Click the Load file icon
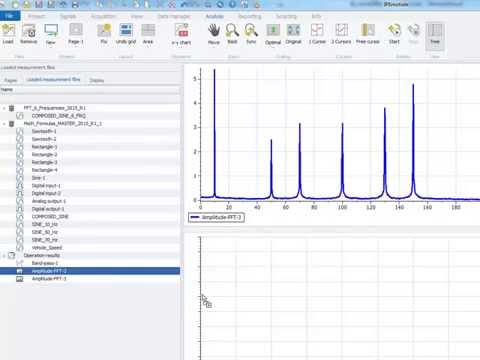Viewport: 480px width, 360px height. (8, 34)
